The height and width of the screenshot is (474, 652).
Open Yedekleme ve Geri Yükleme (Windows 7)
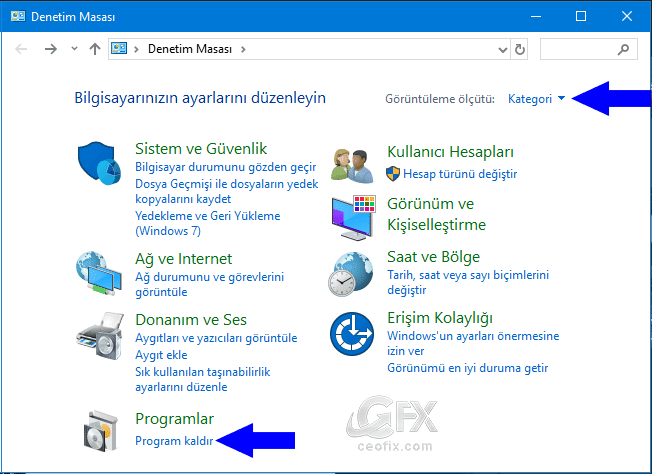[207, 215]
